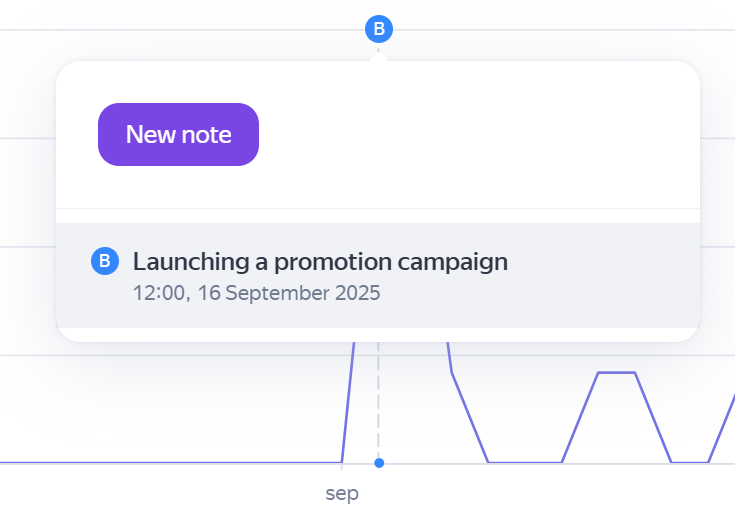Click the axis tick mark above sep
The height and width of the screenshot is (529, 735).
pos(342,467)
